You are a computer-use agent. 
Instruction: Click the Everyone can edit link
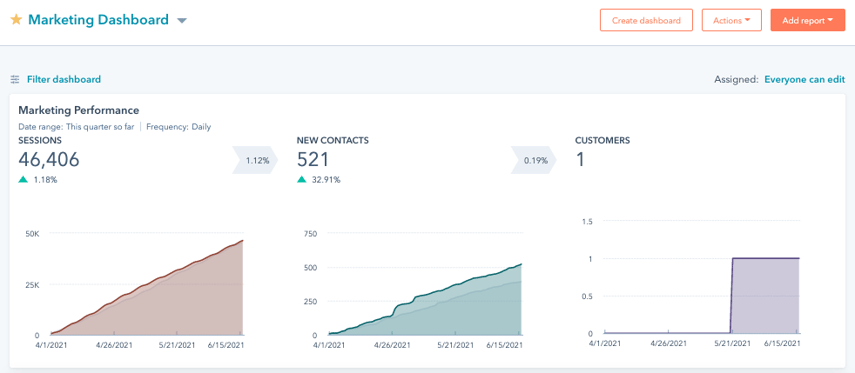click(x=805, y=80)
